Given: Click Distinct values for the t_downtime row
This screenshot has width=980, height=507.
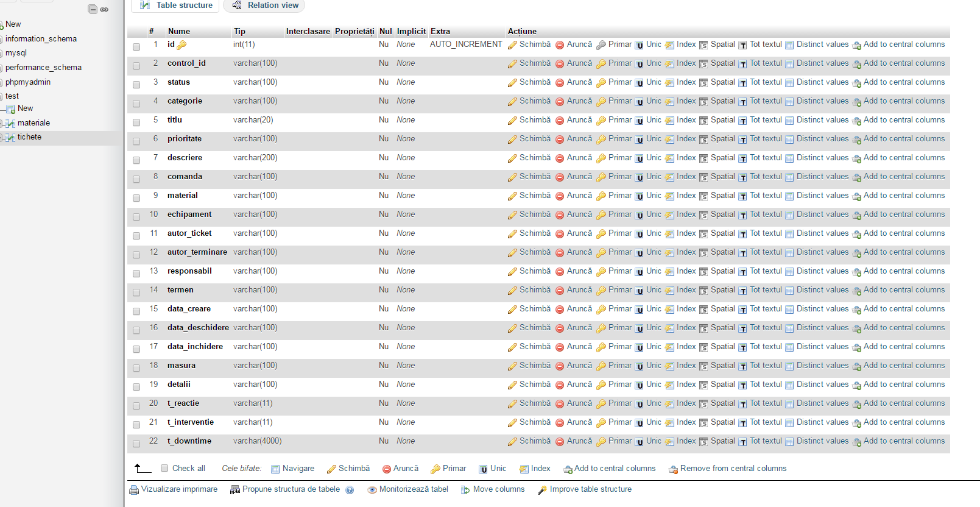Looking at the screenshot, I should [x=822, y=441].
